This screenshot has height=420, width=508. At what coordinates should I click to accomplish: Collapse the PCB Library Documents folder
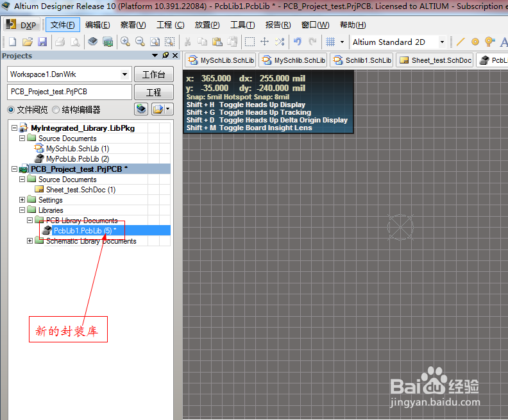click(30, 220)
